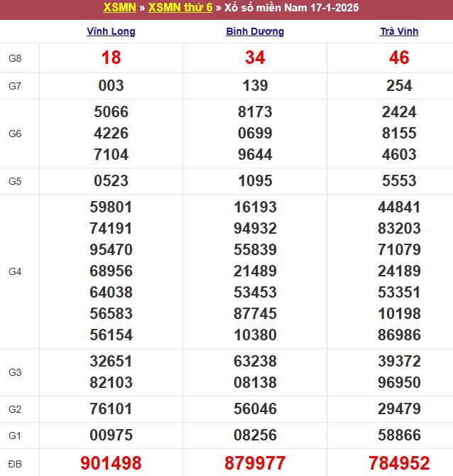Click G6 number 5066
The width and height of the screenshot is (453, 476).
(111, 112)
